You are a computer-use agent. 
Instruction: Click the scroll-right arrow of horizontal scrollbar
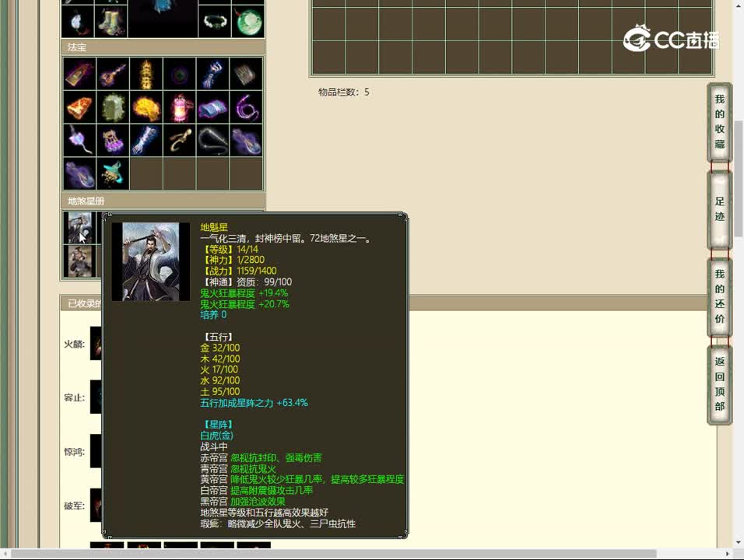(727, 554)
